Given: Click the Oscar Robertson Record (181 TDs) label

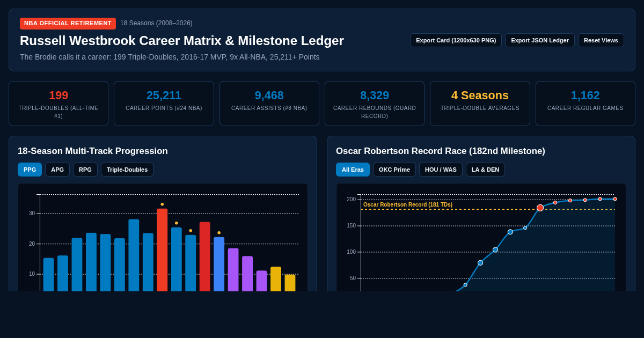Looking at the screenshot, I should tap(408, 205).
